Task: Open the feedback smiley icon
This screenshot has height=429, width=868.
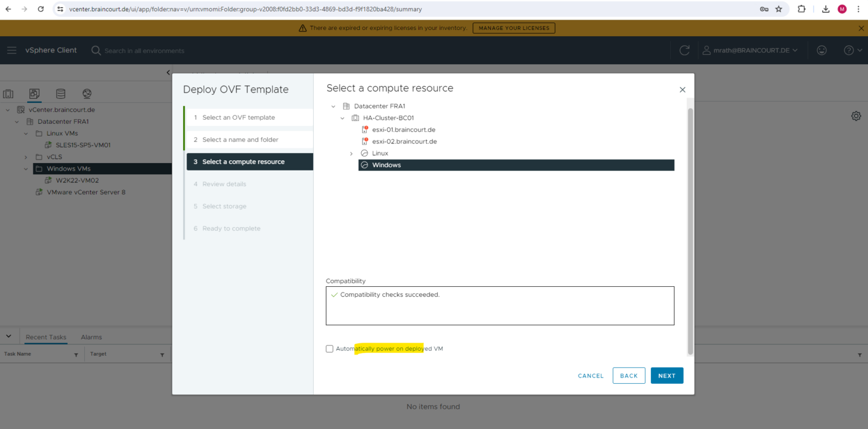Action: click(x=822, y=50)
